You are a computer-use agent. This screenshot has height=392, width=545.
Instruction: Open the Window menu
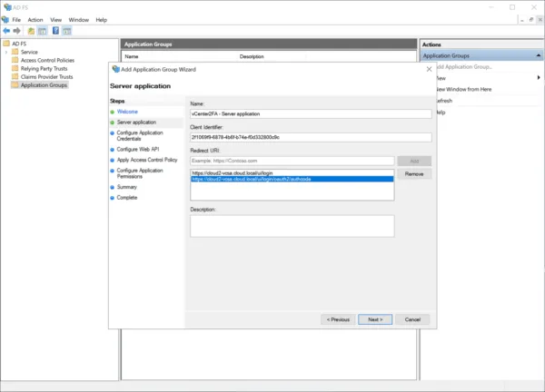point(78,20)
